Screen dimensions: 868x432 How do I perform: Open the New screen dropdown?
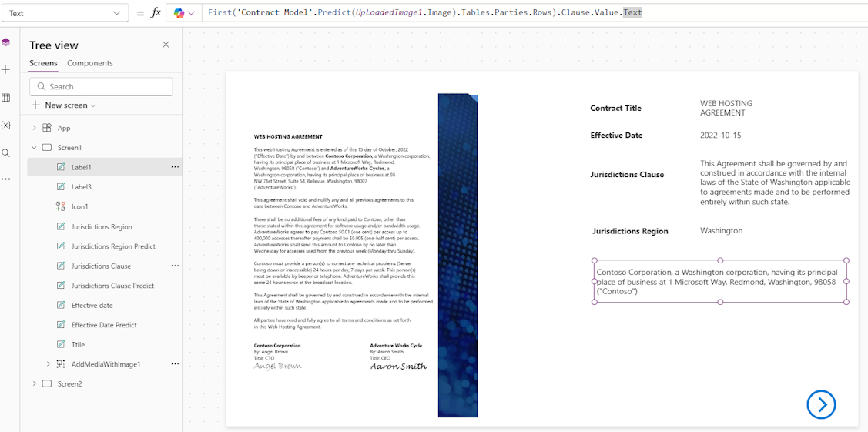tap(64, 105)
